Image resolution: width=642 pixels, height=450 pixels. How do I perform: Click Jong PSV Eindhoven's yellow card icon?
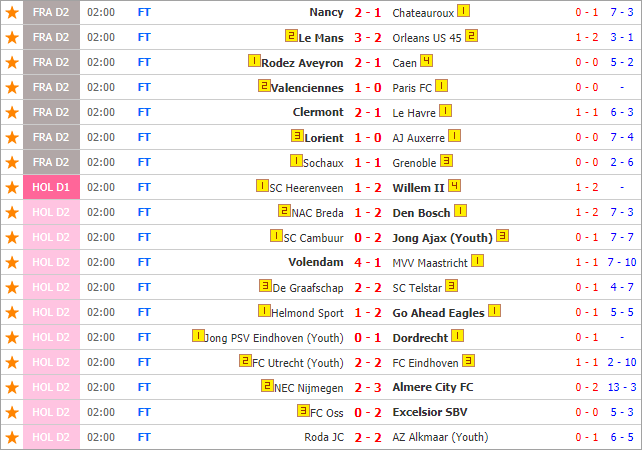click(x=198, y=336)
